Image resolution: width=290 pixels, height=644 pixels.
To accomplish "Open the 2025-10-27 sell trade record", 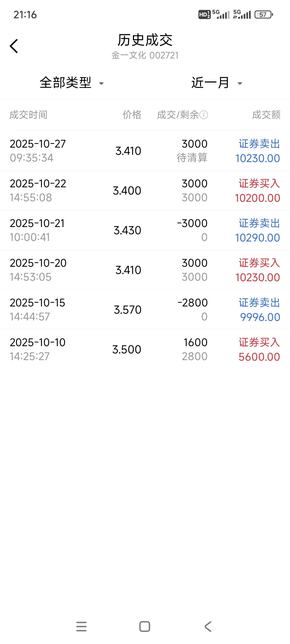I will (145, 151).
